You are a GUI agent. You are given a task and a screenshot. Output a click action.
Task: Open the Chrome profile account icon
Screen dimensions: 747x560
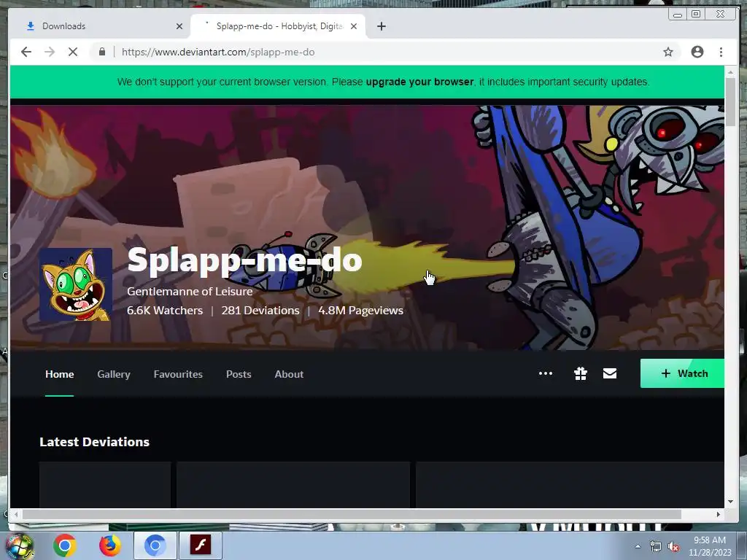click(x=697, y=52)
